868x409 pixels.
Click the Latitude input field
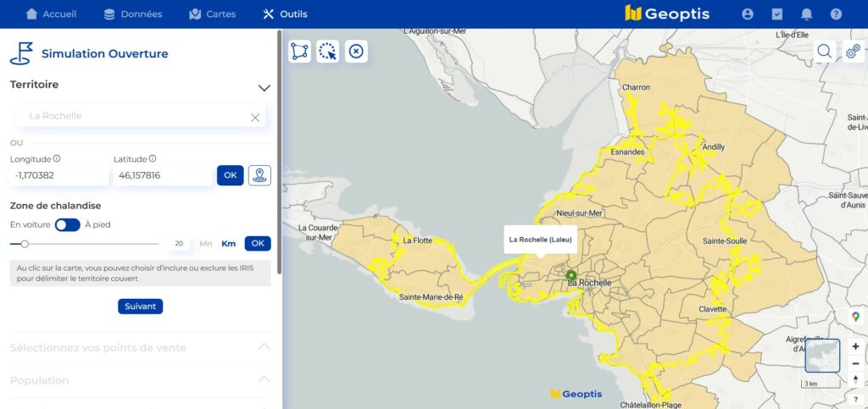pyautogui.click(x=163, y=176)
